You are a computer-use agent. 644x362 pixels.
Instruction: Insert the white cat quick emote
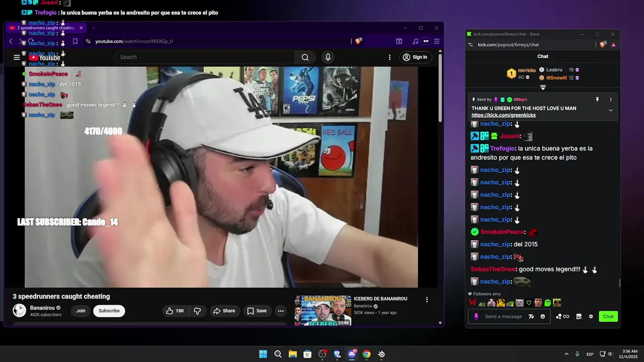coord(520,303)
